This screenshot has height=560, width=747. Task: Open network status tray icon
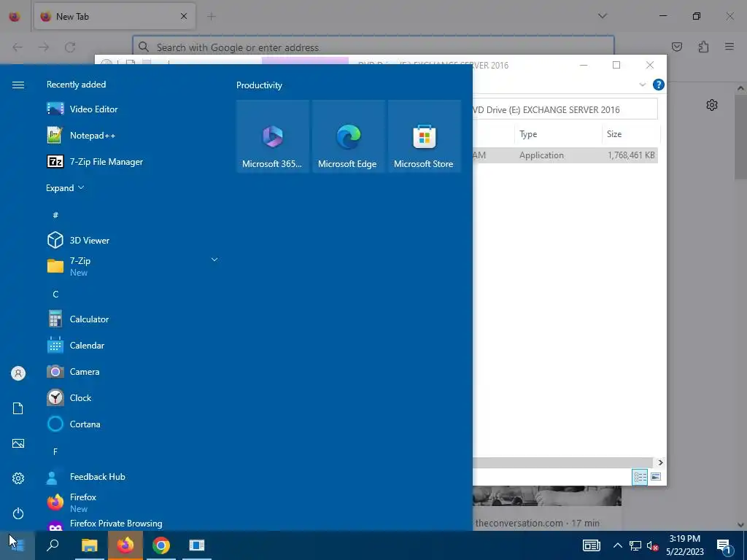[x=635, y=545]
